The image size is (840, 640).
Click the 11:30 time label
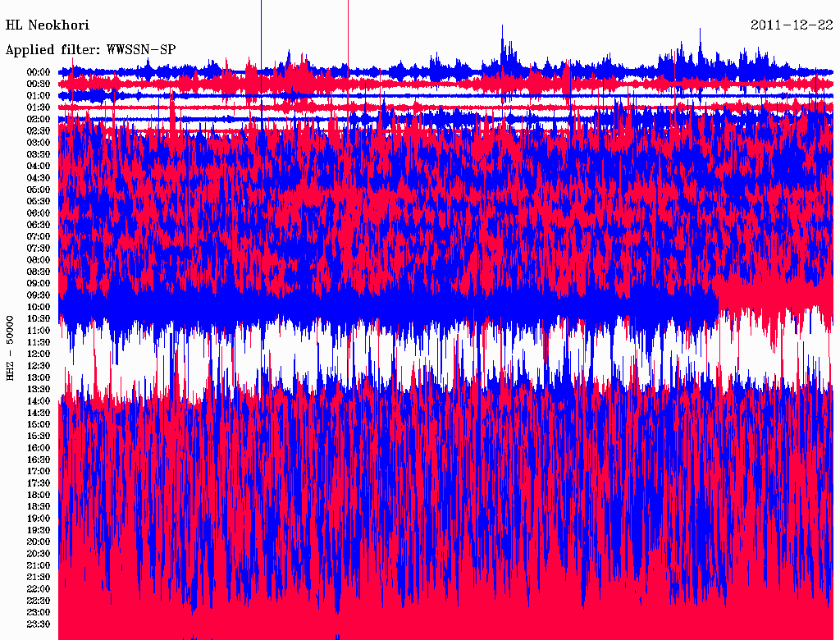[x=39, y=342]
